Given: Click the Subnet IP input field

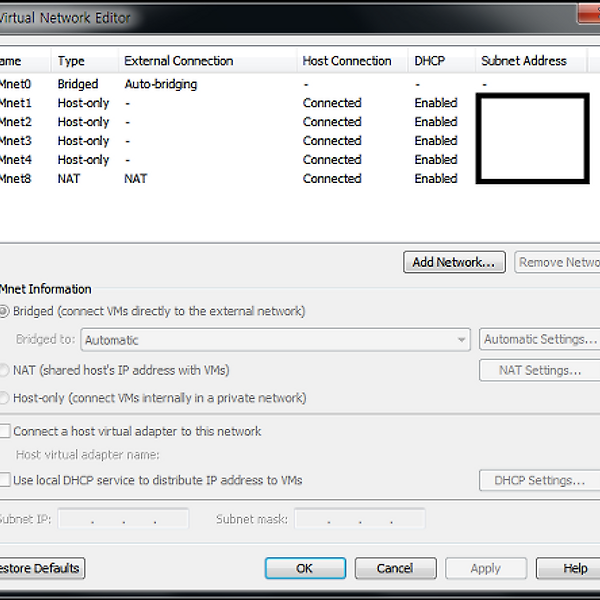Looking at the screenshot, I should coord(123,519).
